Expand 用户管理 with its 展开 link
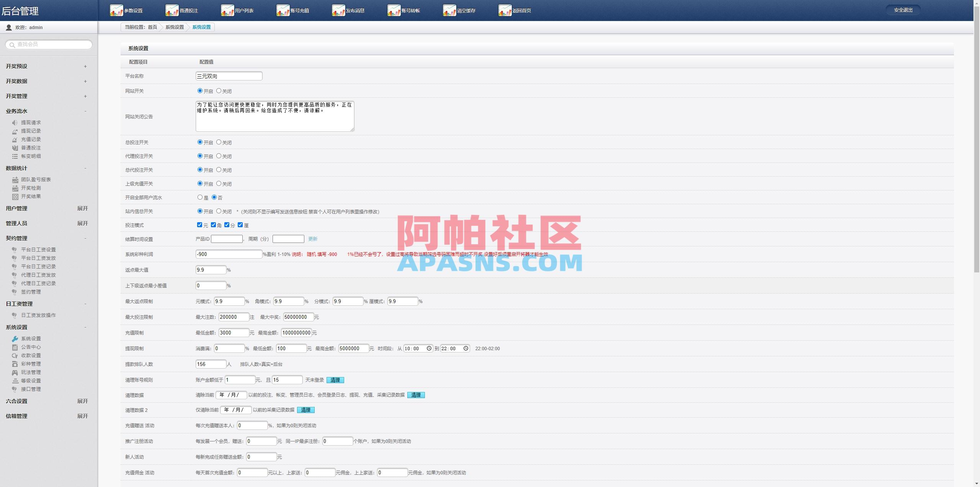The width and height of the screenshot is (980, 487). click(x=82, y=208)
